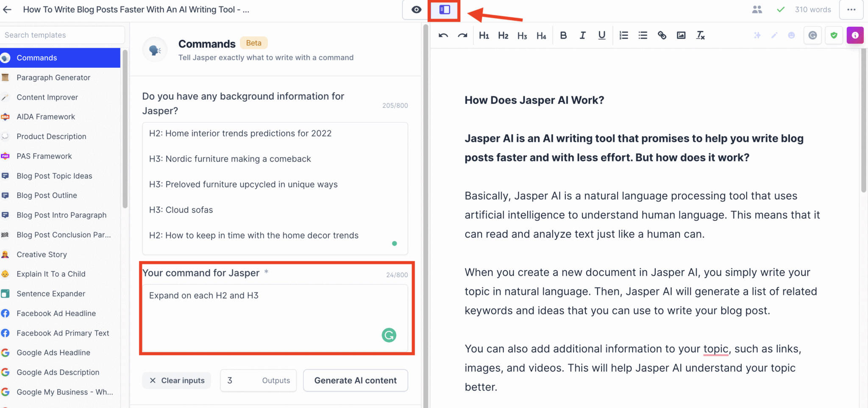Open the Commands template
Viewport: 868px width, 408px height.
[x=37, y=58]
